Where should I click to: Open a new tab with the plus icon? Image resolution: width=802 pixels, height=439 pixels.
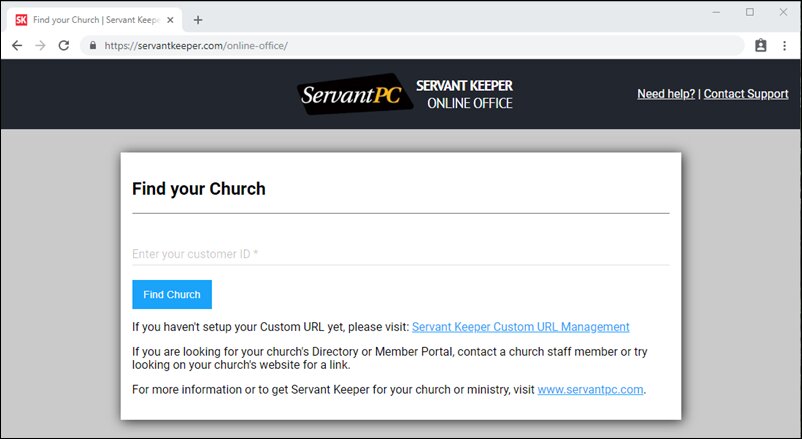[x=198, y=19]
